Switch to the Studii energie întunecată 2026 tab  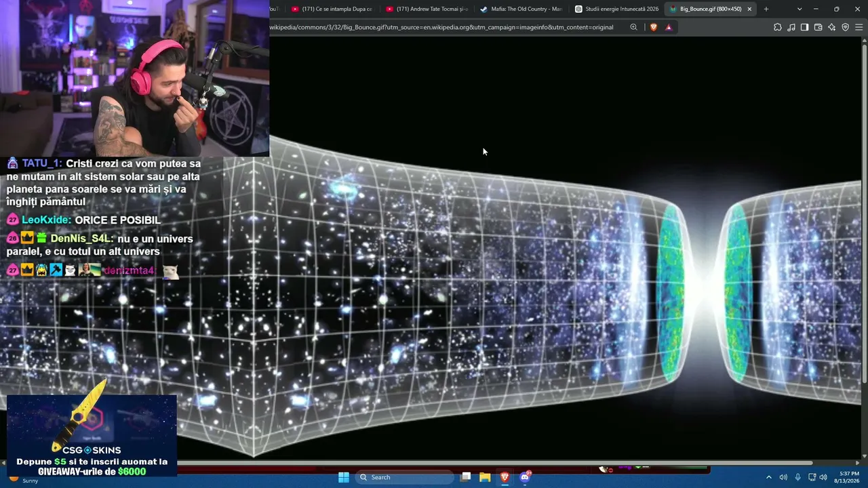(x=616, y=9)
